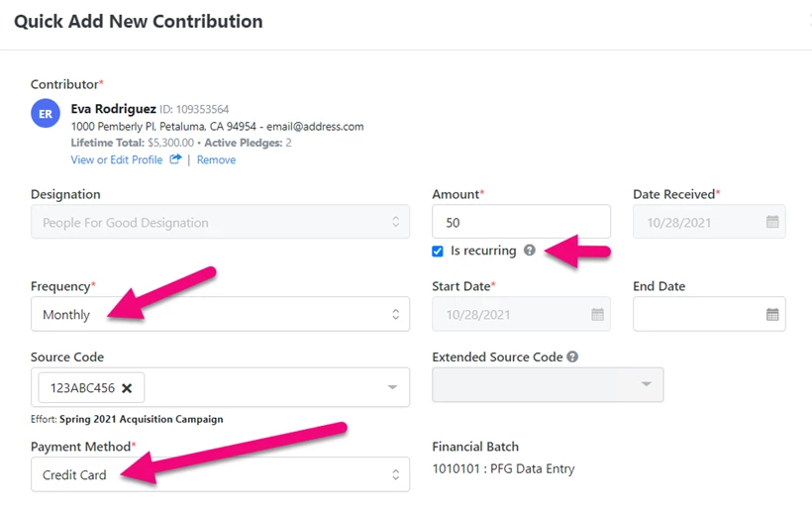
Task: Click 1010101 : PFG Data Entry batch
Action: pyautogui.click(x=503, y=468)
